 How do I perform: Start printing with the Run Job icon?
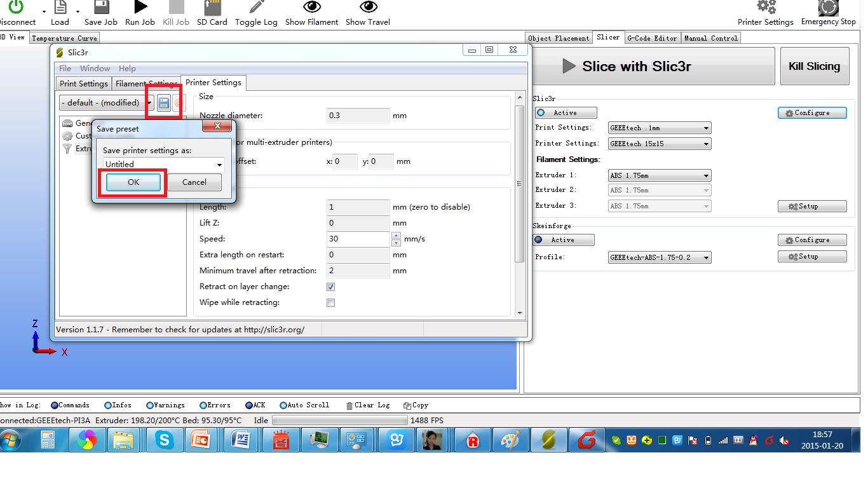pos(140,7)
